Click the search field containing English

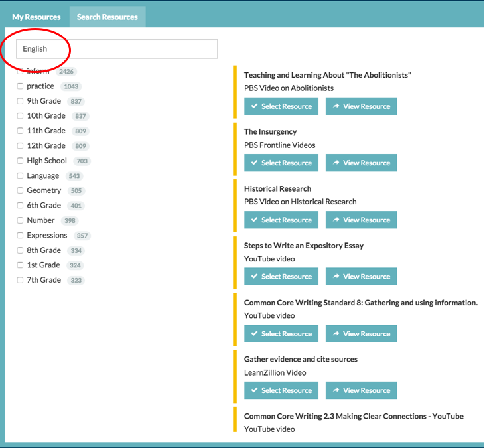[117, 49]
